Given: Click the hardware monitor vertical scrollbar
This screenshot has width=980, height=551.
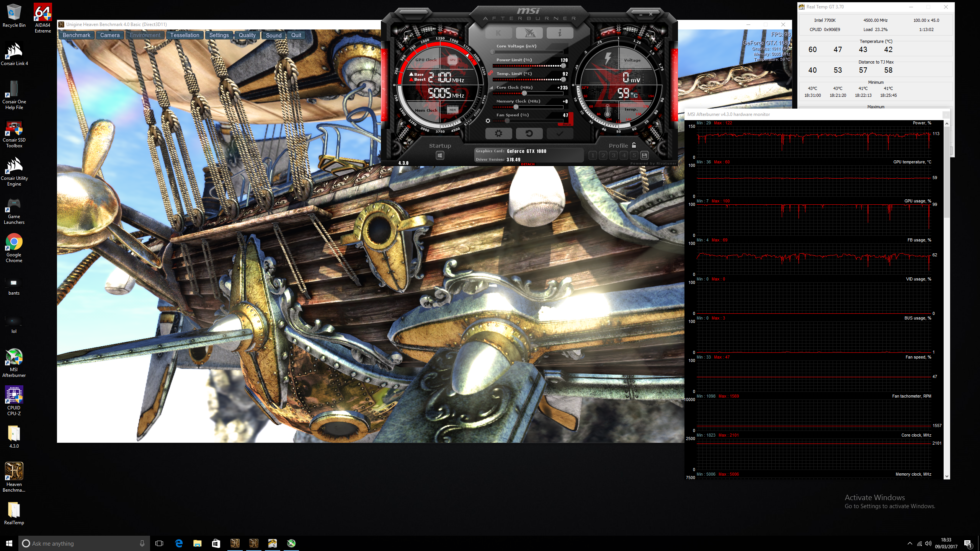Looking at the screenshot, I should (947, 300).
